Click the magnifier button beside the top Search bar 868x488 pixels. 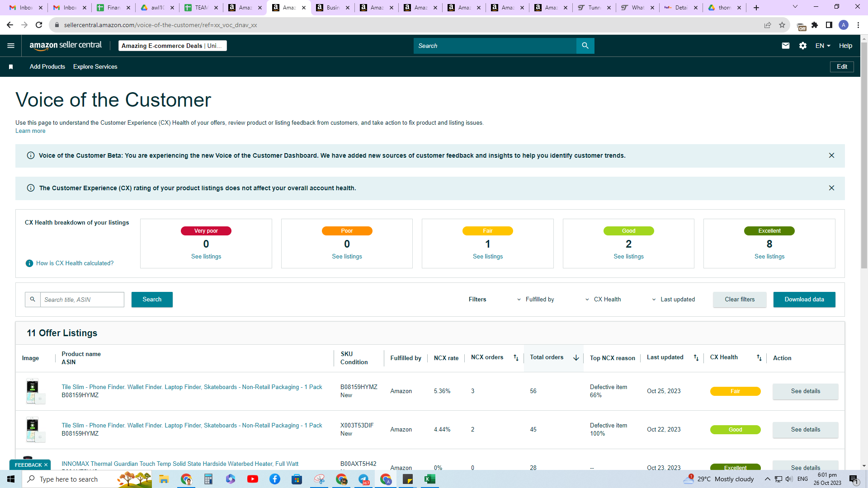click(585, 46)
